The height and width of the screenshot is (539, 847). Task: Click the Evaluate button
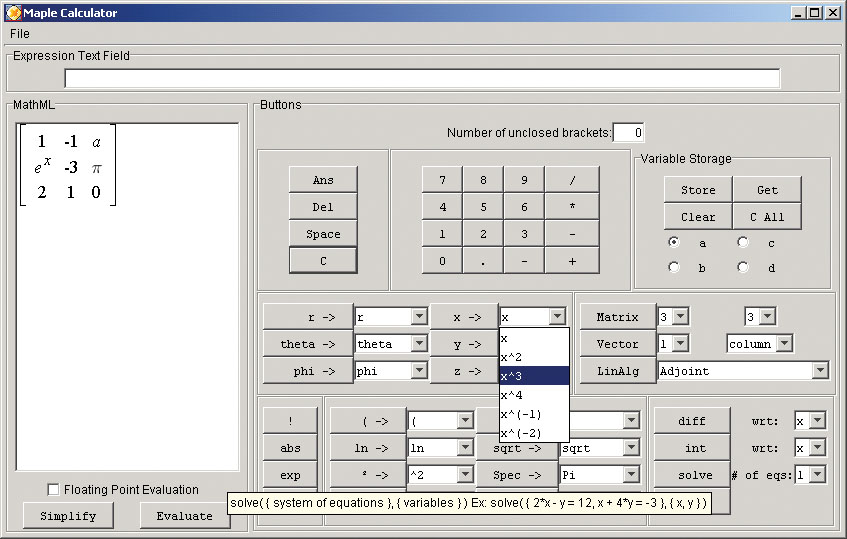click(x=184, y=516)
